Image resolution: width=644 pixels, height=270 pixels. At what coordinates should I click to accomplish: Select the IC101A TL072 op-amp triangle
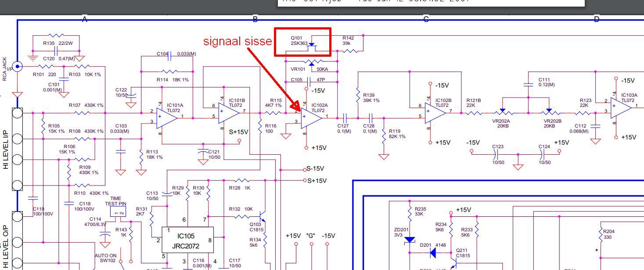coord(167,117)
